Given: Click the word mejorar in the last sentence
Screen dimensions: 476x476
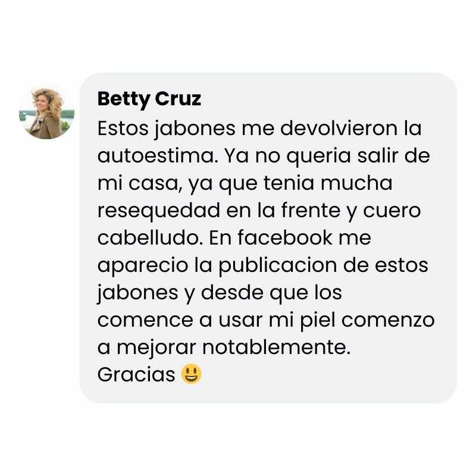Looking at the screenshot, I should pos(156,347).
